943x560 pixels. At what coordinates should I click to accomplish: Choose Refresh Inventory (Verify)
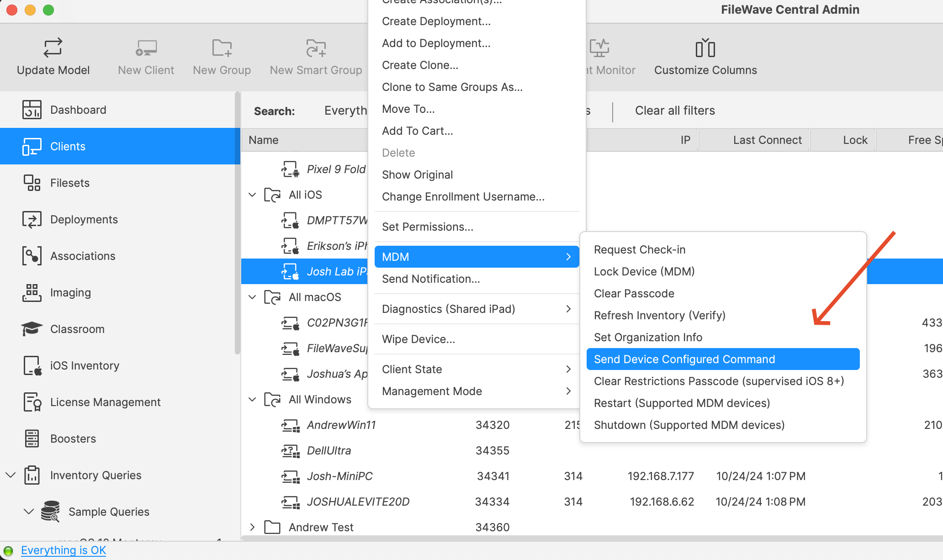(723, 316)
